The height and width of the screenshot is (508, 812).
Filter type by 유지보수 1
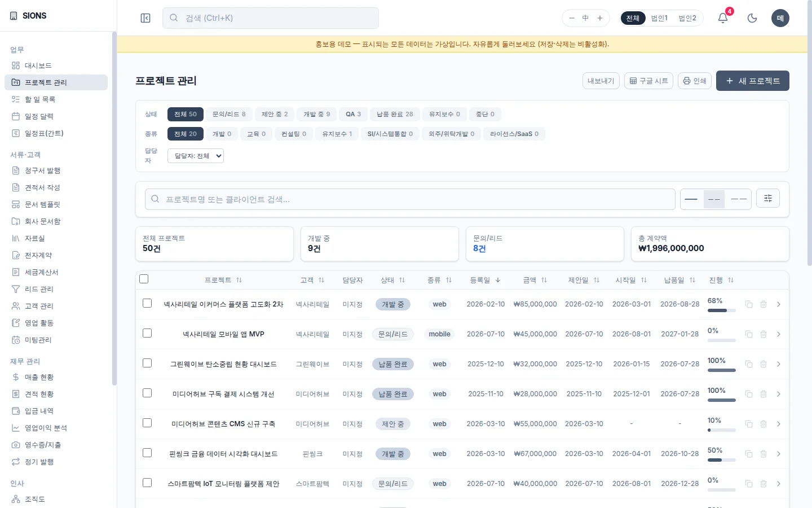[337, 134]
